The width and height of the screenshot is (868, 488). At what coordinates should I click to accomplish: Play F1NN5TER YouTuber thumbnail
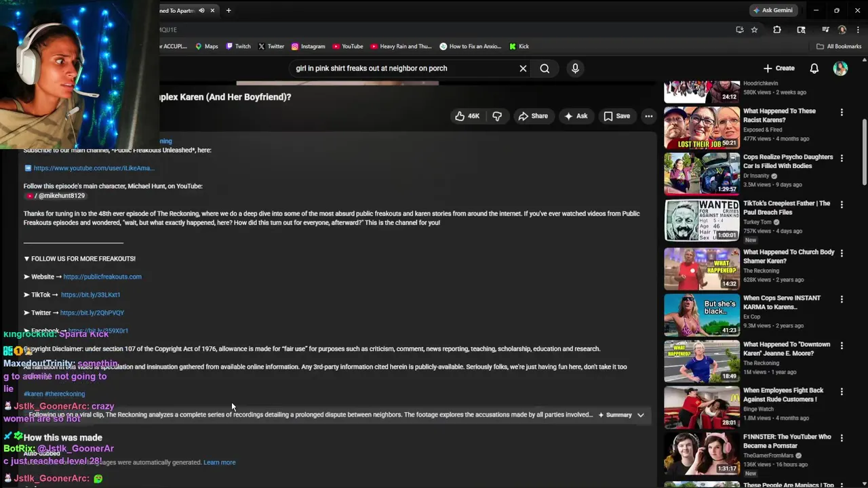702,454
